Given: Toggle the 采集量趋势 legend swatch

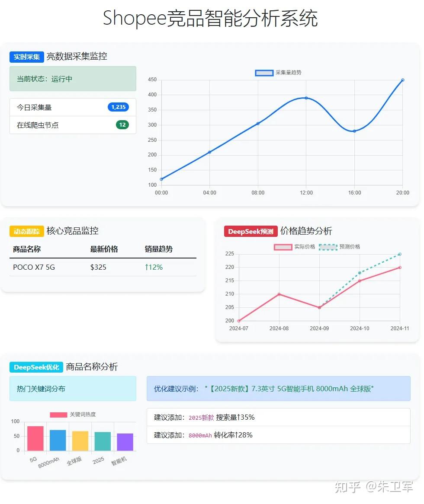Looking at the screenshot, I should pos(264,73).
